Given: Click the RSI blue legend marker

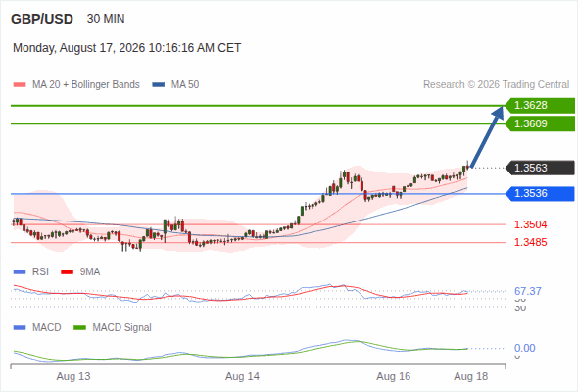Looking at the screenshot, I should pos(20,272).
